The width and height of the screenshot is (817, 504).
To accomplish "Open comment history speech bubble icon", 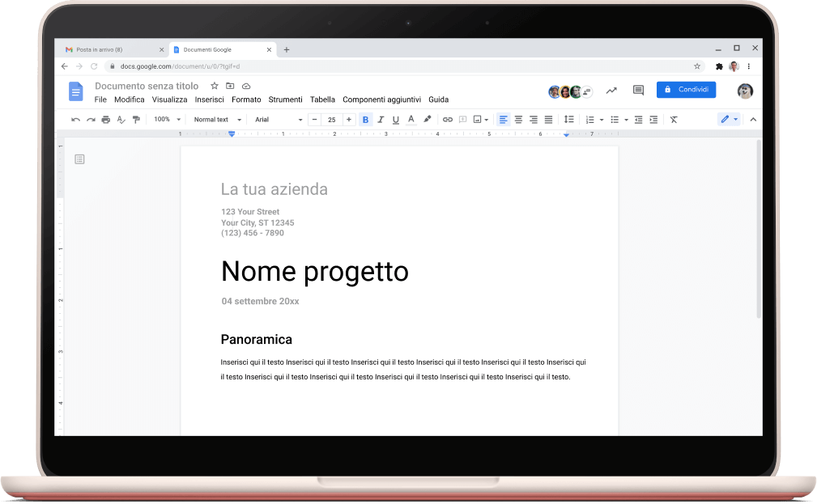I will [638, 91].
